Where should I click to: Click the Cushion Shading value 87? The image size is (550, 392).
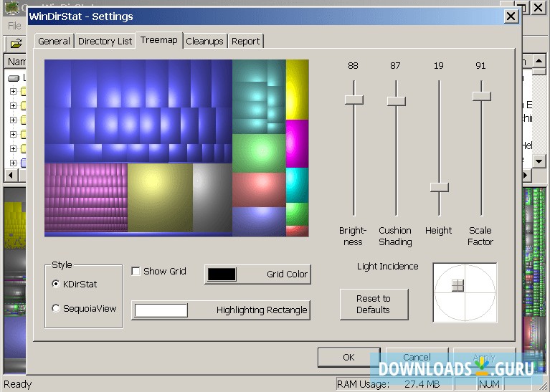[395, 65]
